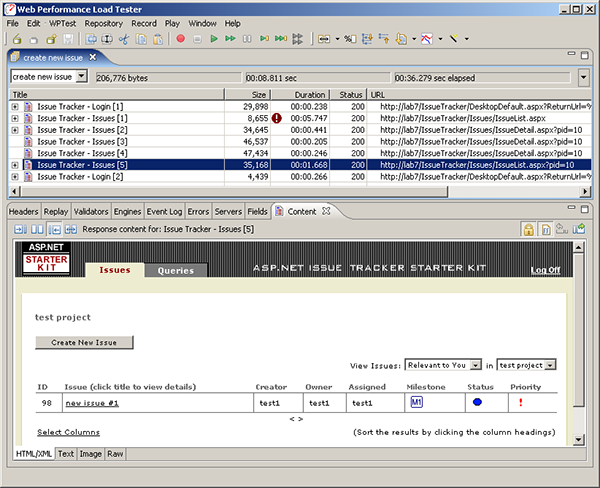The image size is (600, 488).
Task: Click the 'new issue #1' link
Action: 92,403
